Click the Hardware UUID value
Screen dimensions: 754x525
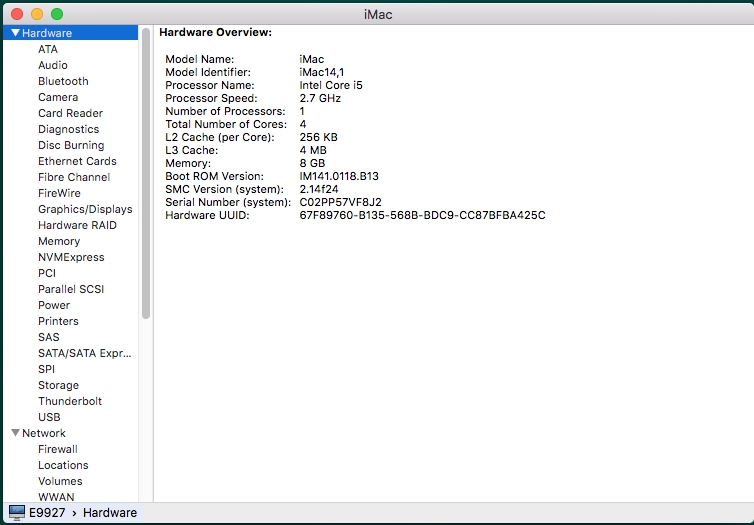coord(422,215)
